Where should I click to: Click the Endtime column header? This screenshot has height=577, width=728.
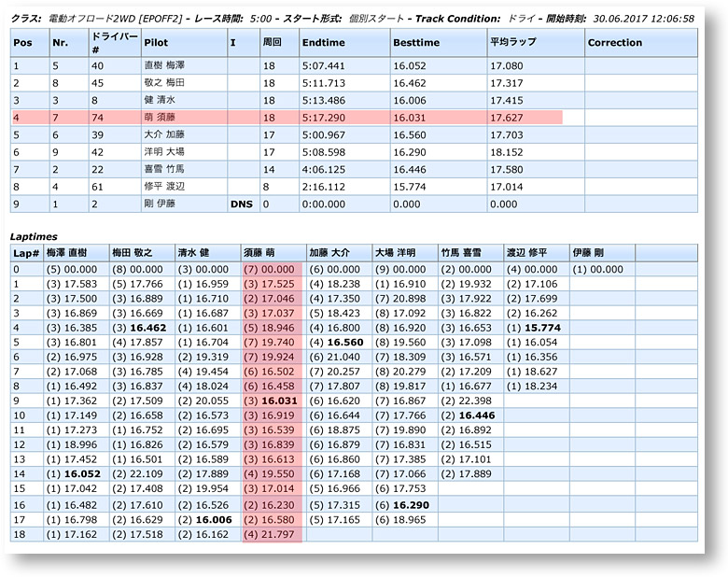(x=344, y=43)
